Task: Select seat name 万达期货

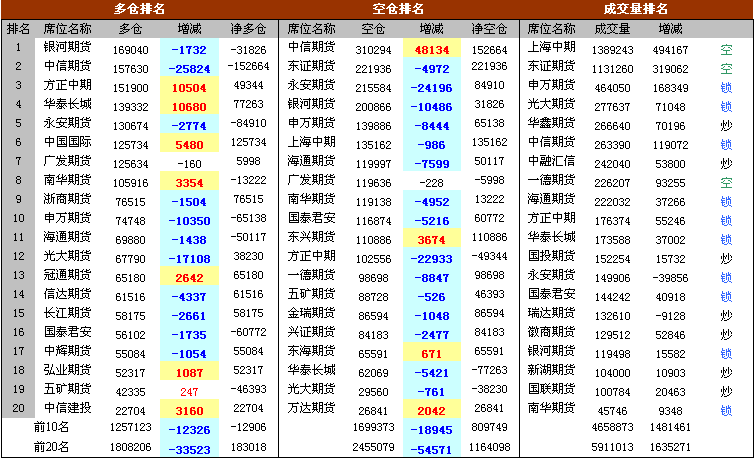Action: point(311,408)
